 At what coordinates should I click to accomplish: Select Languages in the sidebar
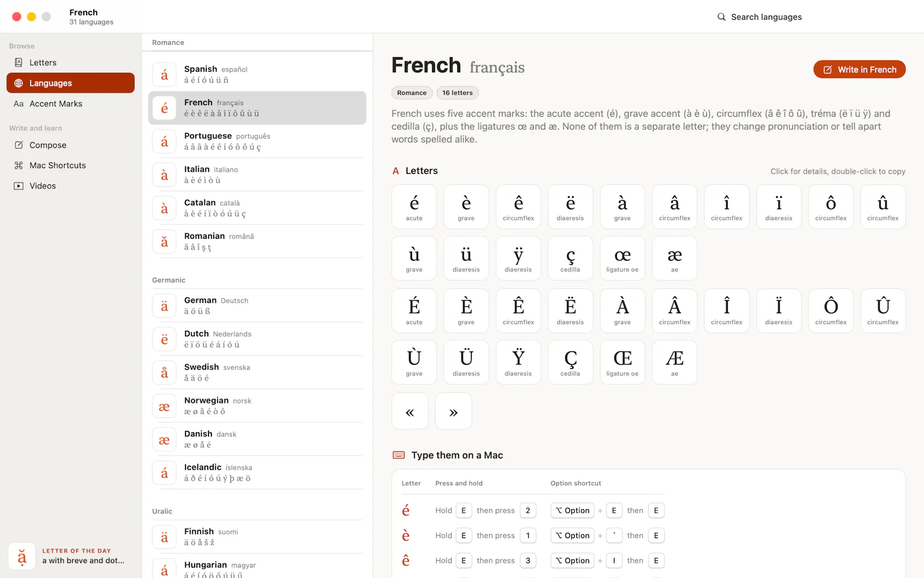[70, 83]
